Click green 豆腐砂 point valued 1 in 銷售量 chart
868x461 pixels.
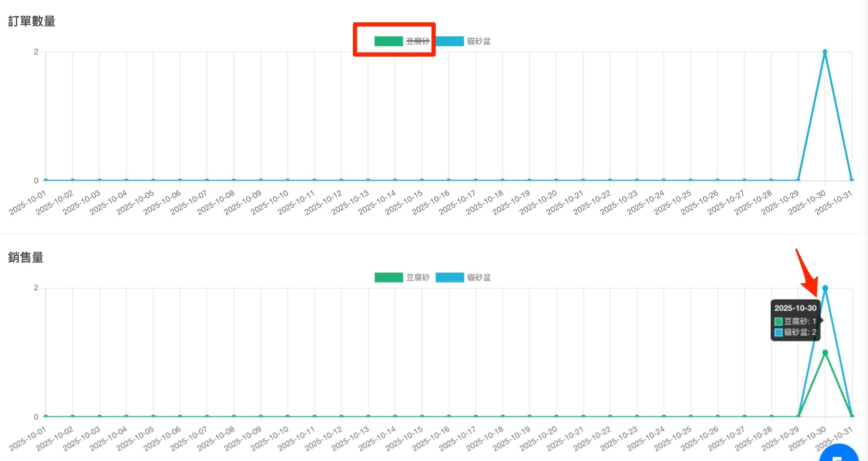coord(825,353)
